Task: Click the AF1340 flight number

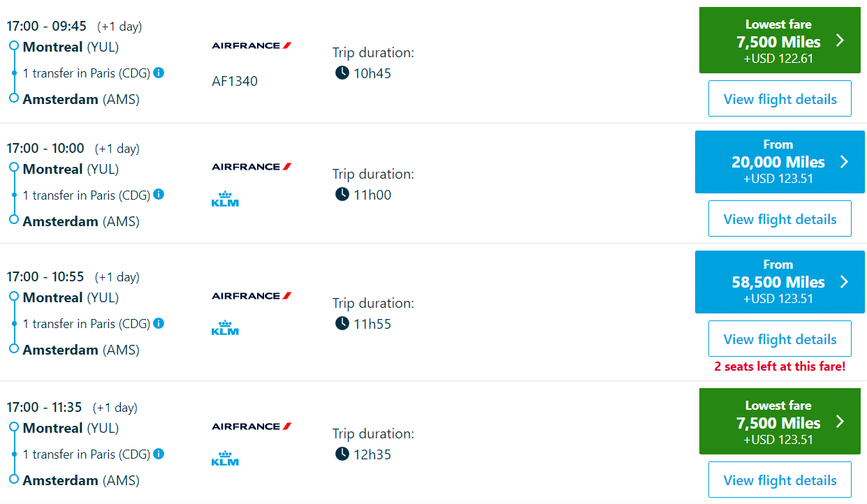Action: pos(235,81)
